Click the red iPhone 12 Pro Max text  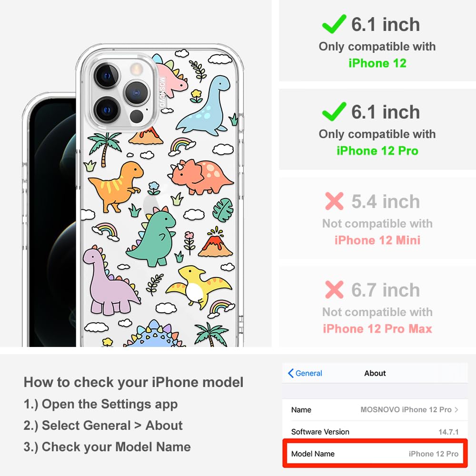pos(377,329)
